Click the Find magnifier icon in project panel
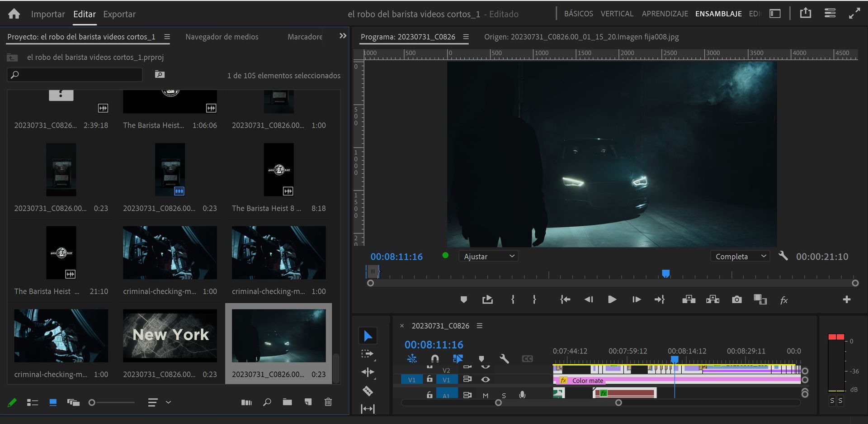The image size is (868, 424). (x=267, y=402)
